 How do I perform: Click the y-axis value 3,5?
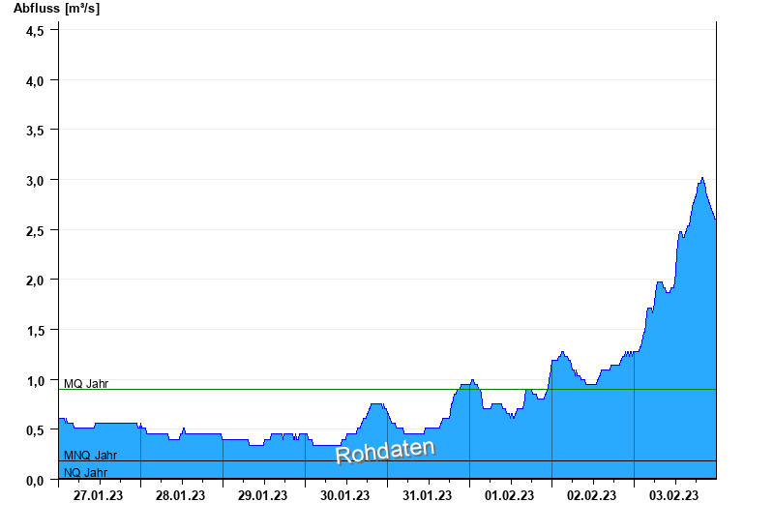click(35, 131)
